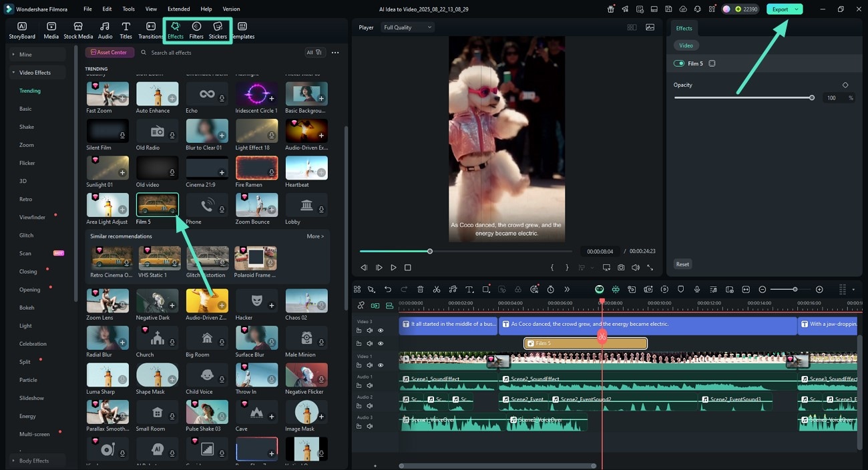The image size is (868, 470).
Task: Open the Full Quality dropdown
Action: 407,27
